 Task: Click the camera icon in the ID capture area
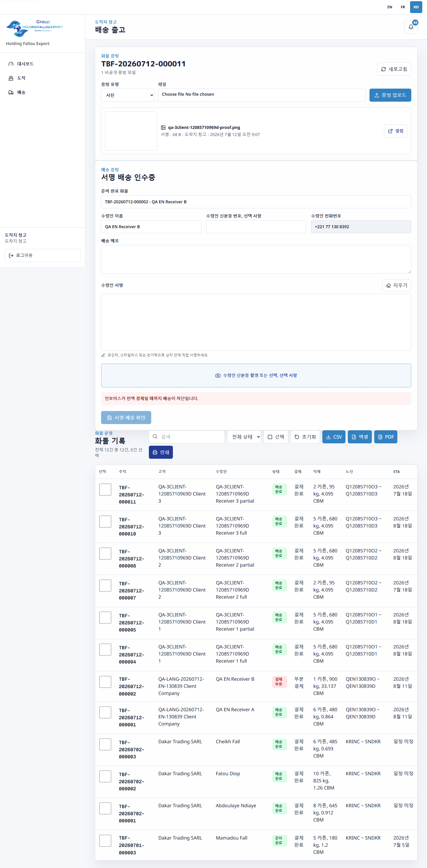(218, 375)
